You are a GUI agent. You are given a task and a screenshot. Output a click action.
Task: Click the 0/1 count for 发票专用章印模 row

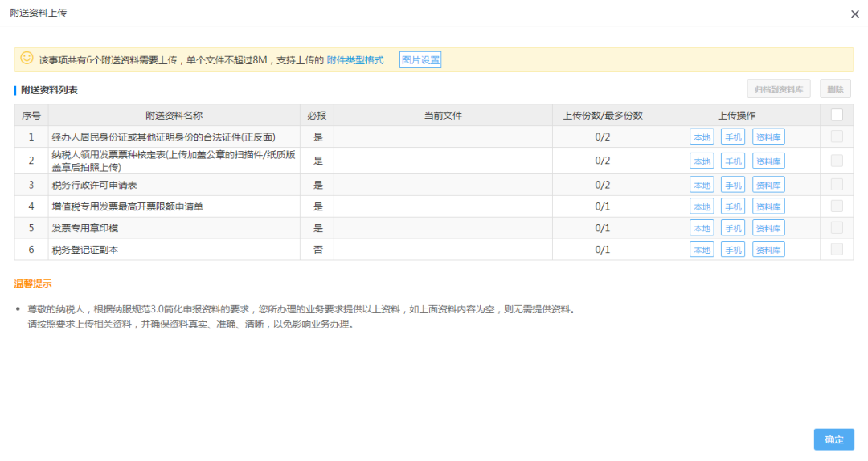click(x=602, y=228)
